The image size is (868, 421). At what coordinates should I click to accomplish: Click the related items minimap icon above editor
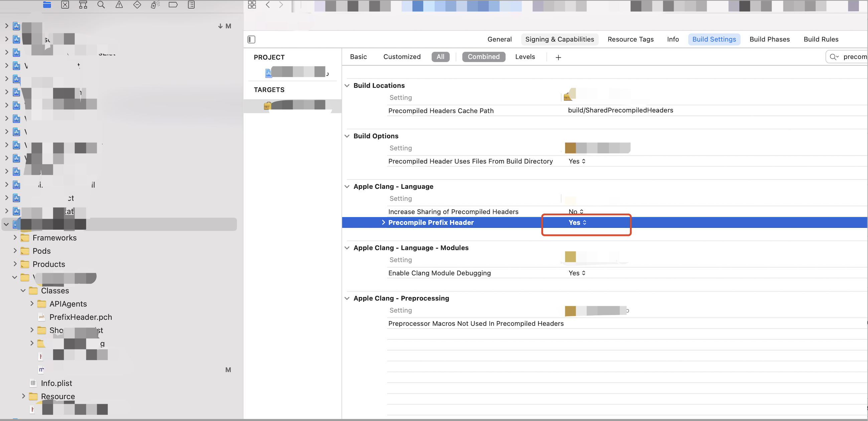(x=252, y=5)
